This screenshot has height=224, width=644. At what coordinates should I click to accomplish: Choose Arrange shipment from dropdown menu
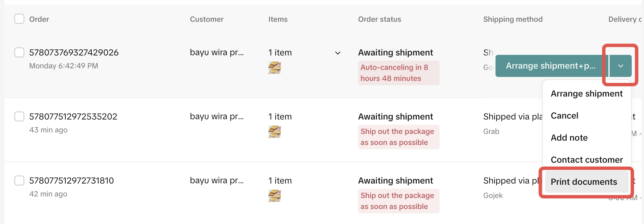586,94
